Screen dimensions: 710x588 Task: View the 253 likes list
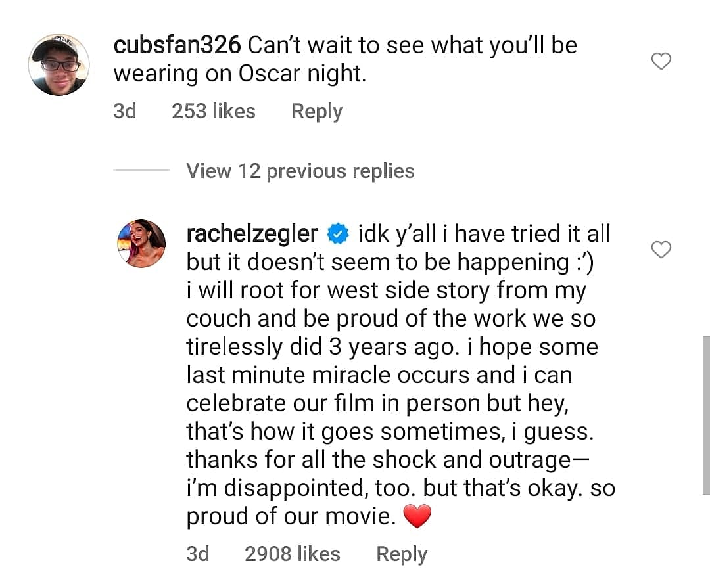(213, 111)
